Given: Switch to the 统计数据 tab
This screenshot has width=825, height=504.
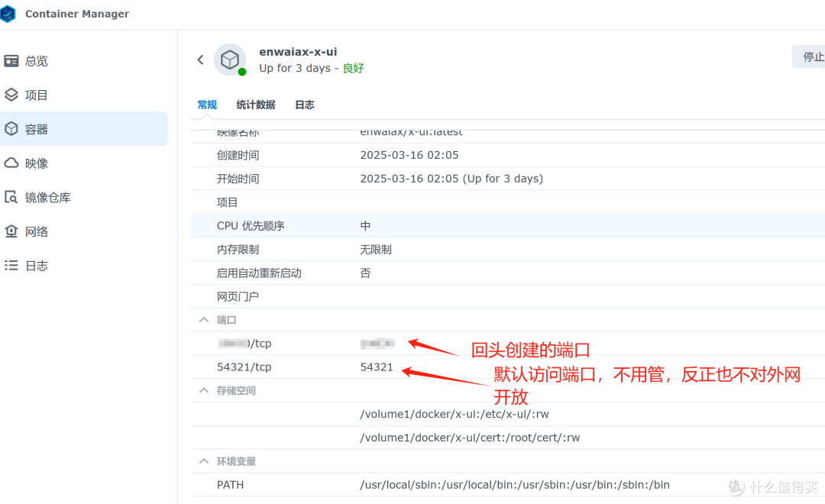Looking at the screenshot, I should [x=256, y=105].
